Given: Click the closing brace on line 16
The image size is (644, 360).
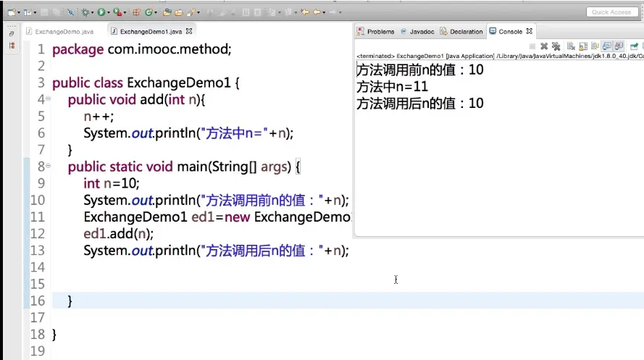Looking at the screenshot, I should [x=70, y=301].
